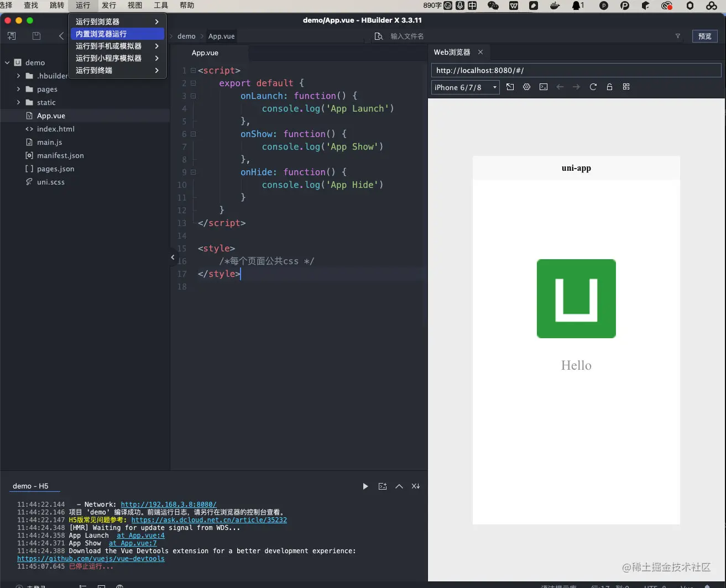
Task: Click the back arrow in top toolbar
Action: pyautogui.click(x=61, y=36)
